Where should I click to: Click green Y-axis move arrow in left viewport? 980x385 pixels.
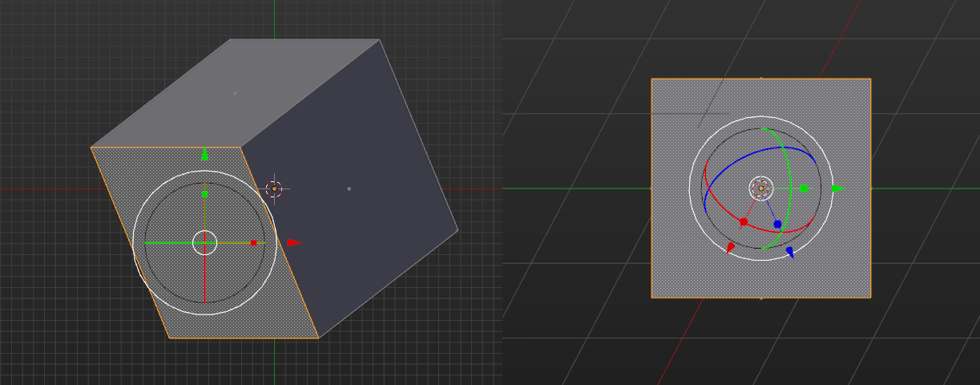[x=204, y=154]
